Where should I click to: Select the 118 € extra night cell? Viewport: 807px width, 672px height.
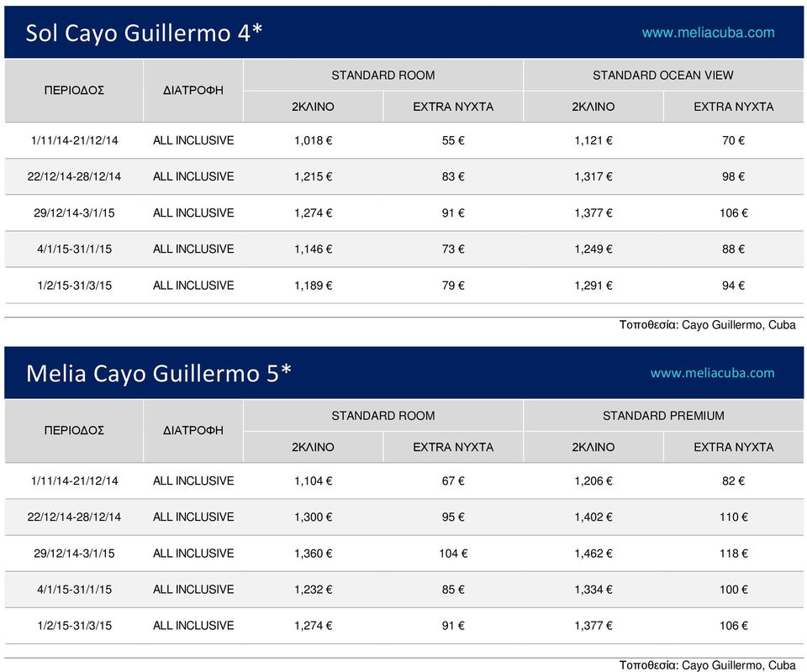tap(733, 554)
